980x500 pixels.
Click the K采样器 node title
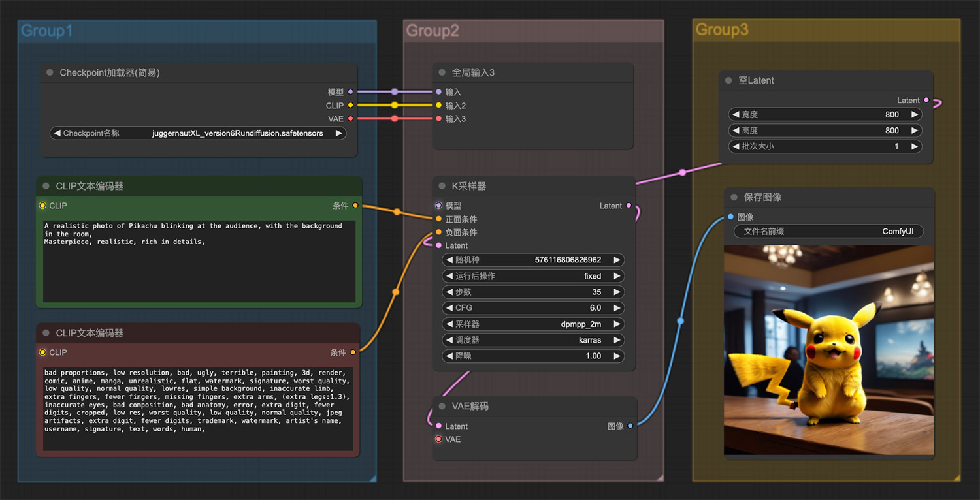click(469, 186)
